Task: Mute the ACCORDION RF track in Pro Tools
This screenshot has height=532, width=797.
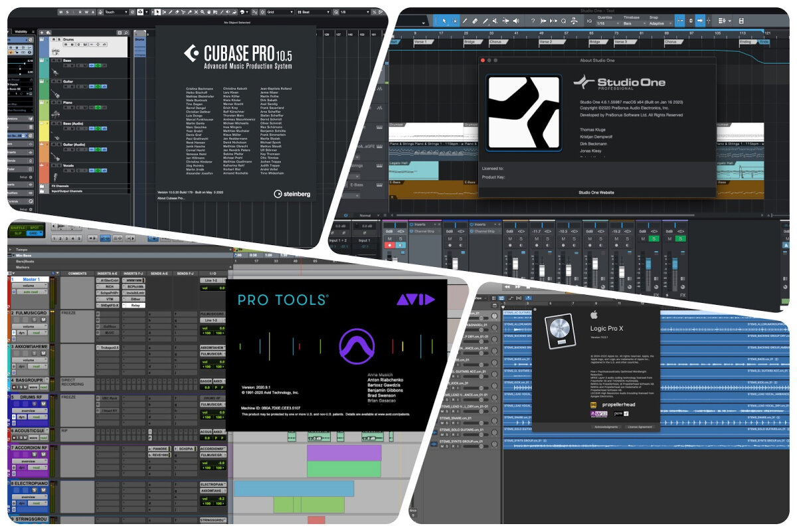Action: 44,454
